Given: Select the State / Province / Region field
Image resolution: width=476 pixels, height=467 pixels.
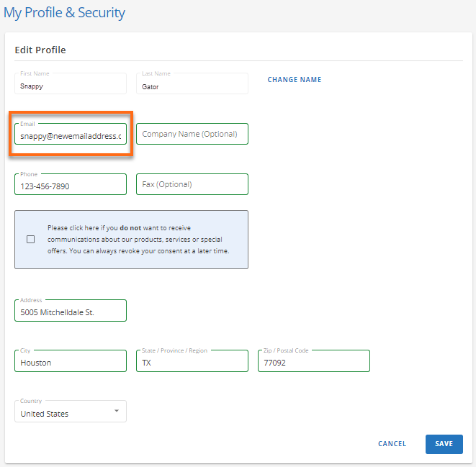Looking at the screenshot, I should pyautogui.click(x=192, y=362).
